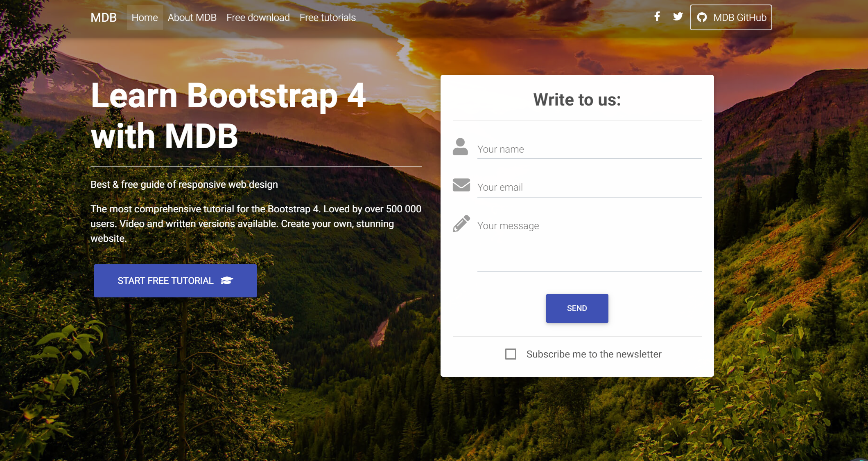Click the START FREE TUTORIAL button
The image size is (868, 461).
175,281
